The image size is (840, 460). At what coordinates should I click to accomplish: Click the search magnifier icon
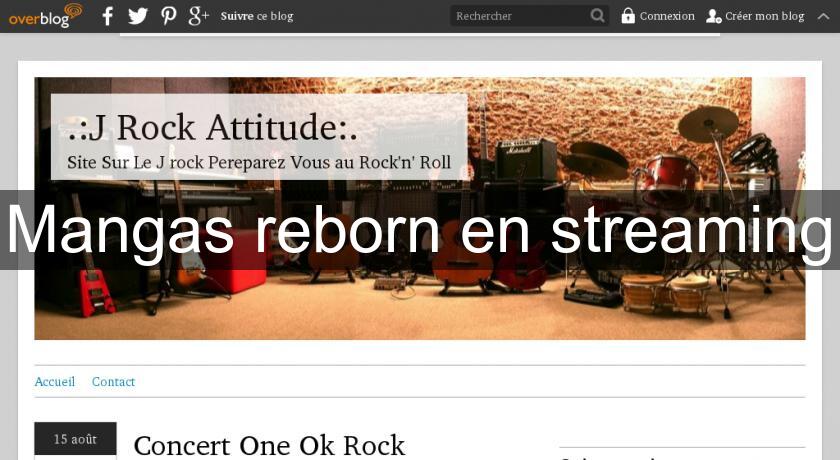(x=597, y=16)
